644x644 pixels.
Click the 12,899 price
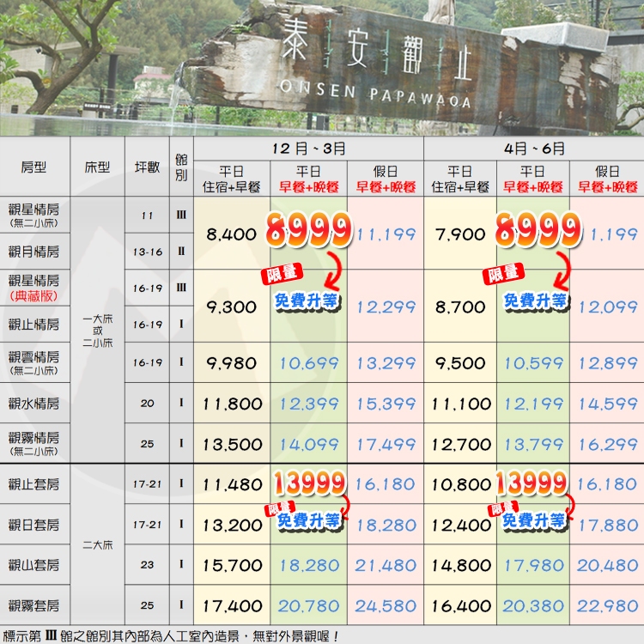[x=608, y=363]
